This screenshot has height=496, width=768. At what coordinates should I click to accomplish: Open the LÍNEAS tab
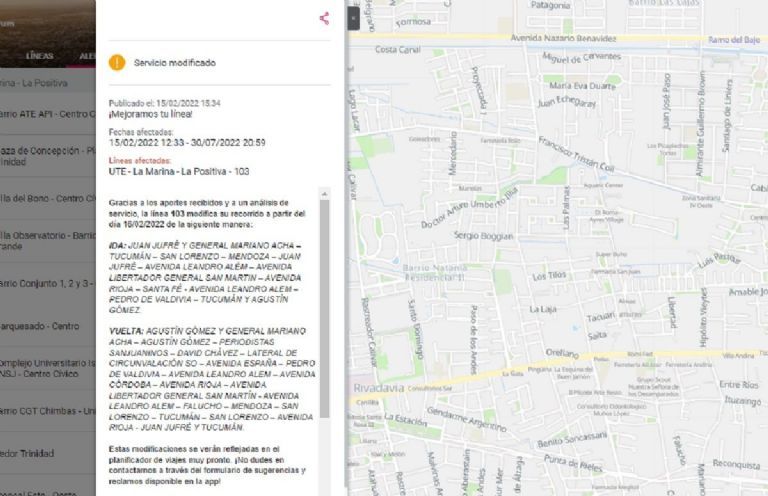coord(40,56)
